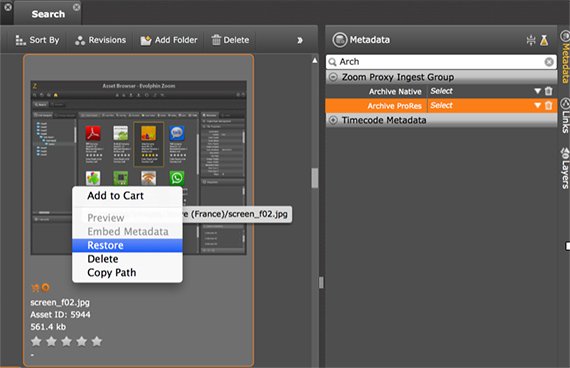Close the Search tab

pos(76,7)
